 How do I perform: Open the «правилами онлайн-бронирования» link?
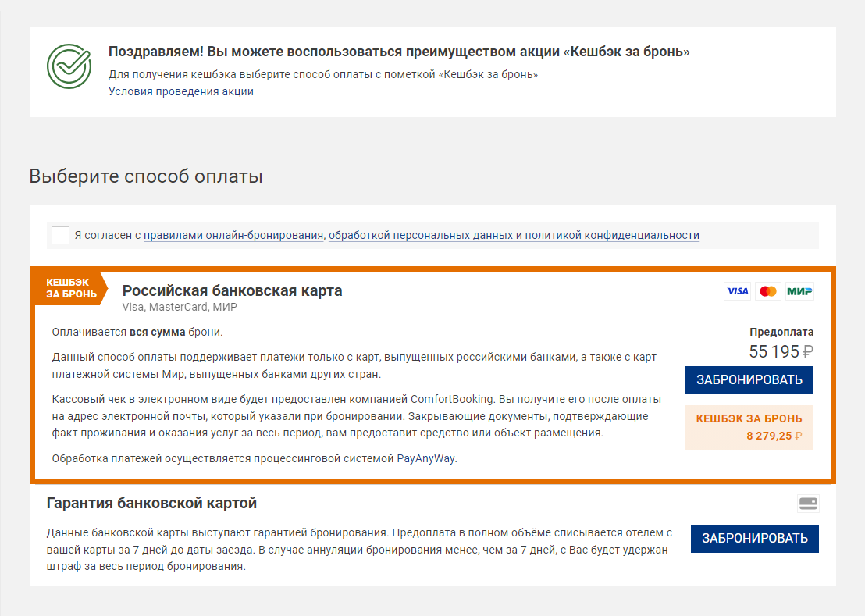point(233,236)
